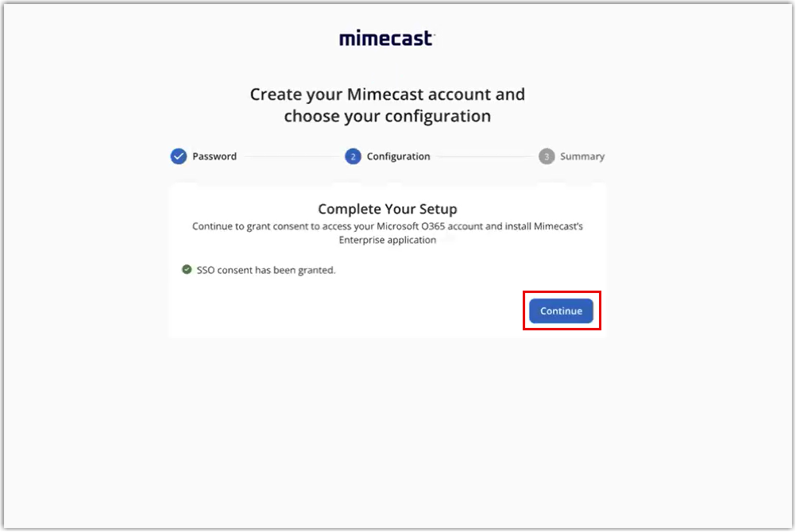Viewport: 796px width, 532px height.
Task: Expand the Complete Your Setup section heading
Action: (x=387, y=209)
